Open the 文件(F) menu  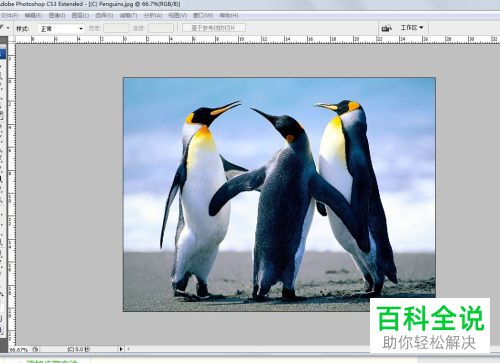click(x=9, y=15)
